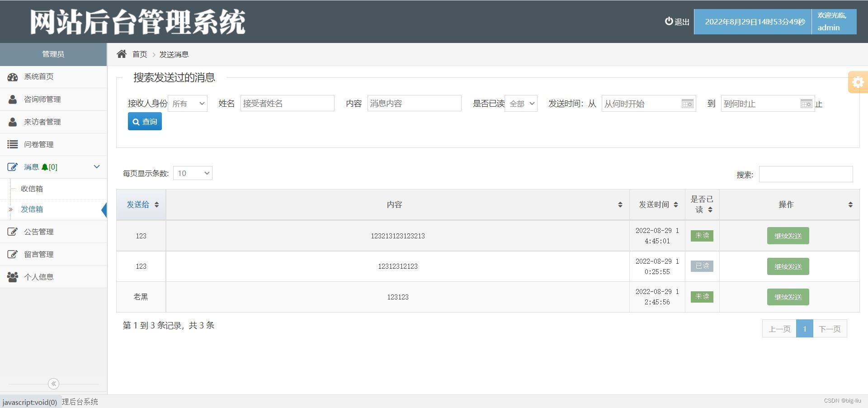Click 继续发送 for message 123213123123213
Image resolution: width=868 pixels, height=408 pixels.
click(788, 236)
